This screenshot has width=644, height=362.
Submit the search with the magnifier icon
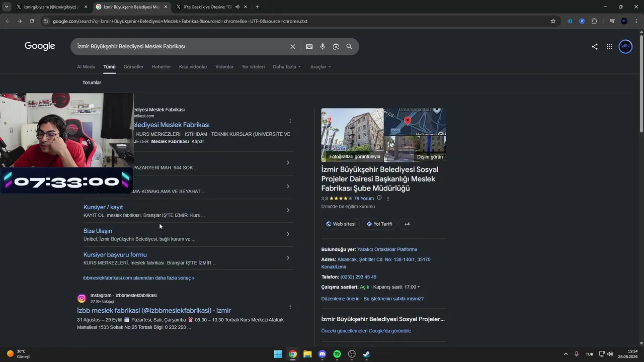349,47
